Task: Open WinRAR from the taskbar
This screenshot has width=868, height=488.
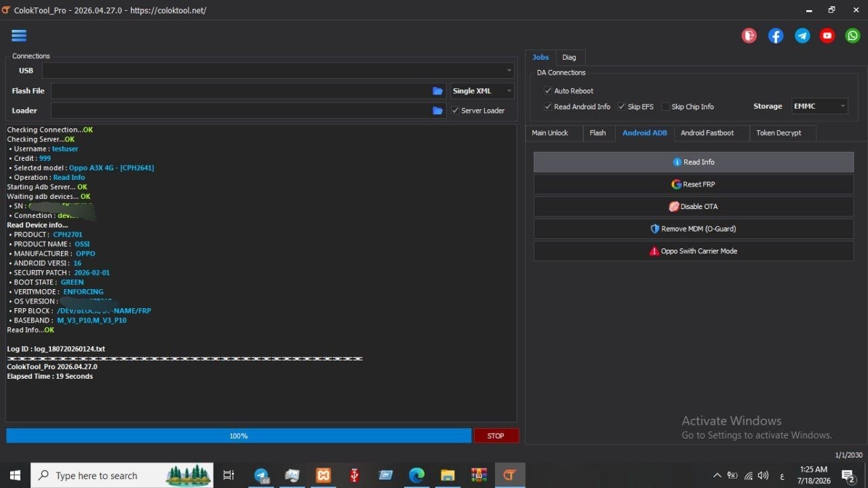Action: click(479, 475)
